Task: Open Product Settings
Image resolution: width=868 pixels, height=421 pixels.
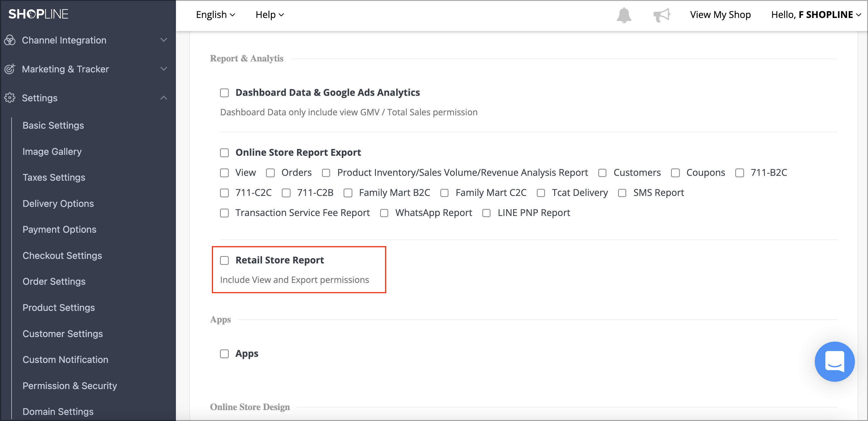Action: point(59,308)
